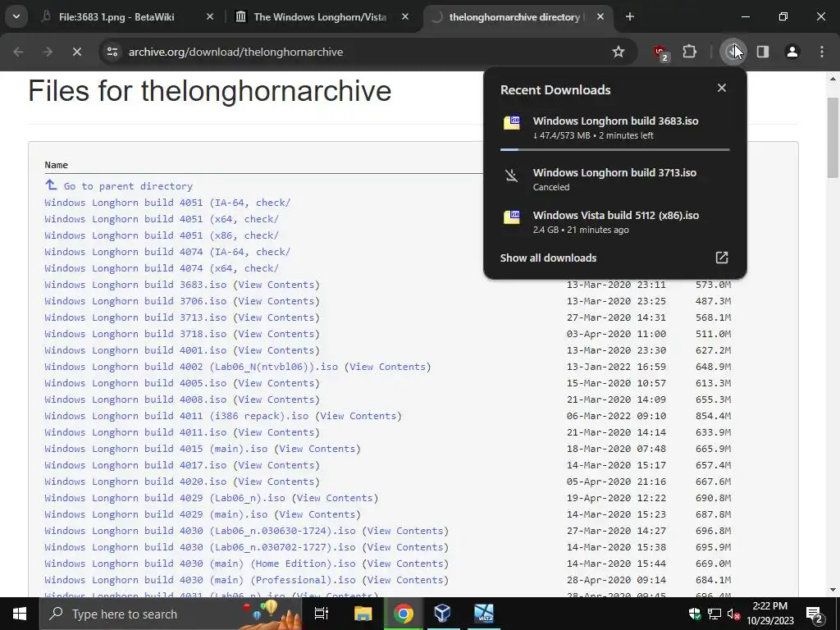
Task: Click scrollbar down arrow
Action: point(833,590)
